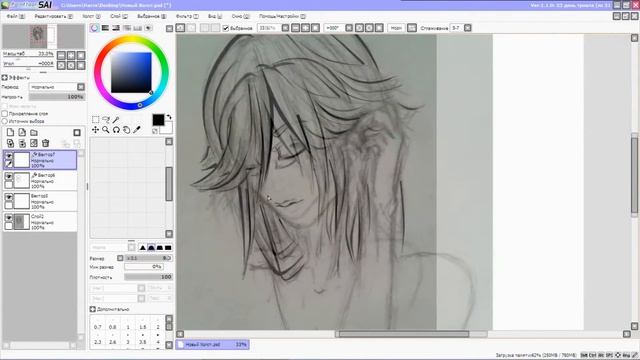
Task: Adjust the layer opacity 100% slider
Action: 57,97
